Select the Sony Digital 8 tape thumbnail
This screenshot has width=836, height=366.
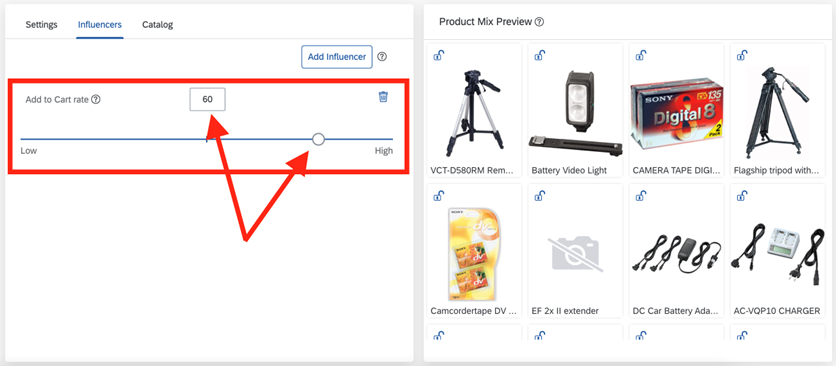coord(676,111)
